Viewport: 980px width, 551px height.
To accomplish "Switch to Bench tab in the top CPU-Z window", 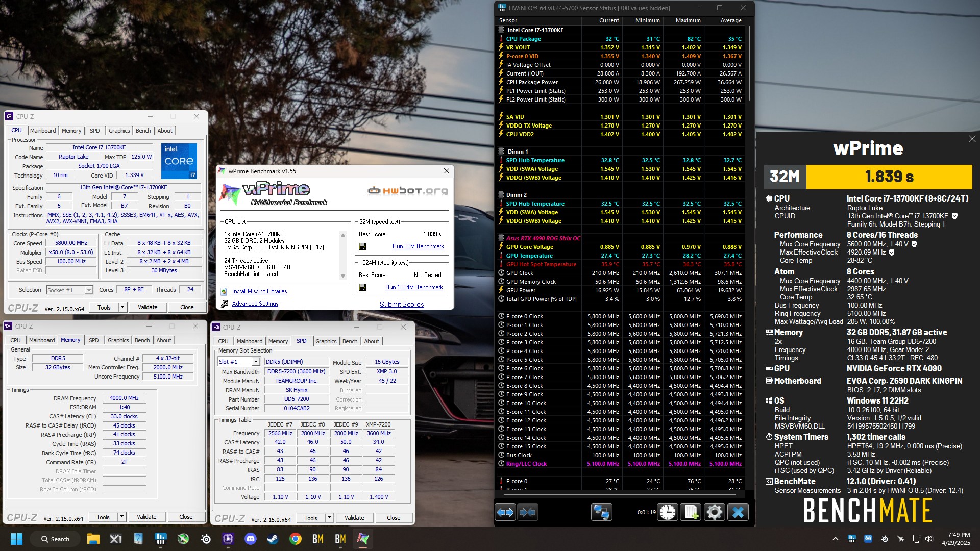I will pyautogui.click(x=143, y=131).
